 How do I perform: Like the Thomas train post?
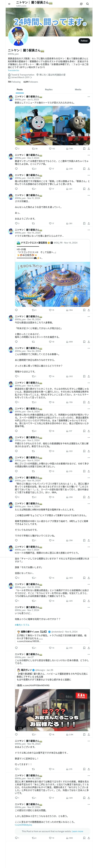pos(50,149)
